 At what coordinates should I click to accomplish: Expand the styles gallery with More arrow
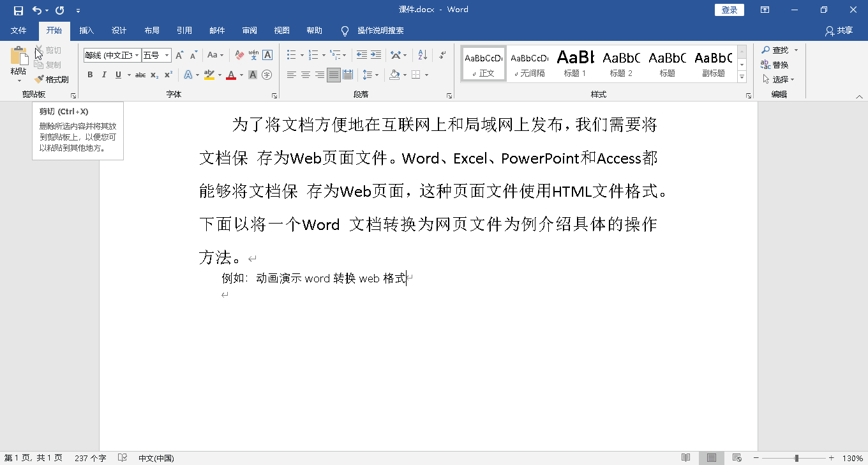click(742, 77)
